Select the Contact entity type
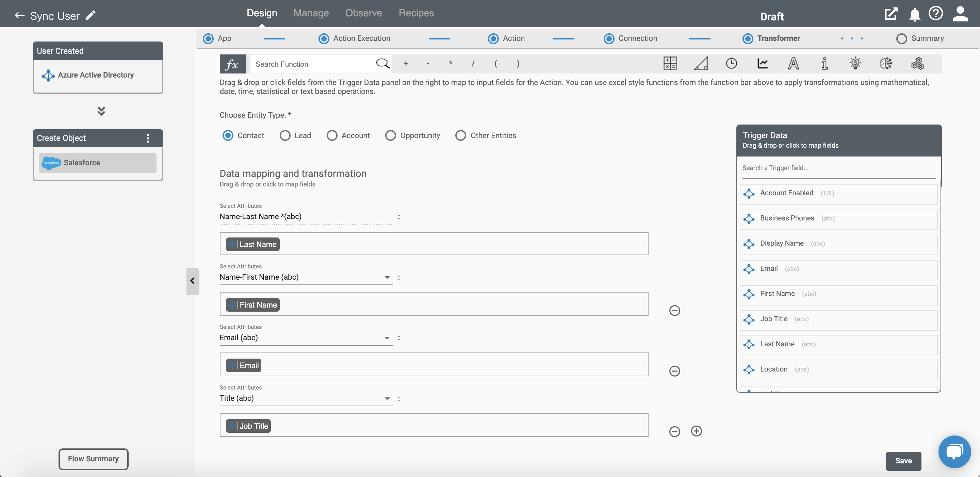 [x=228, y=136]
